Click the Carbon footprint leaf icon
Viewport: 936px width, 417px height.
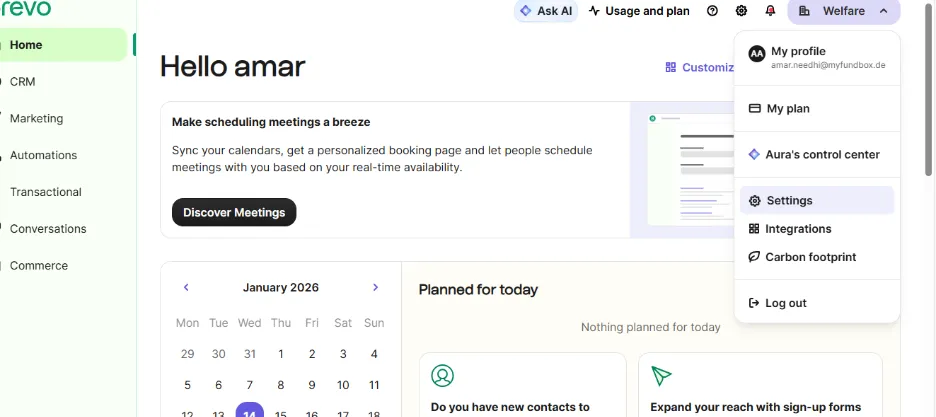tap(755, 257)
